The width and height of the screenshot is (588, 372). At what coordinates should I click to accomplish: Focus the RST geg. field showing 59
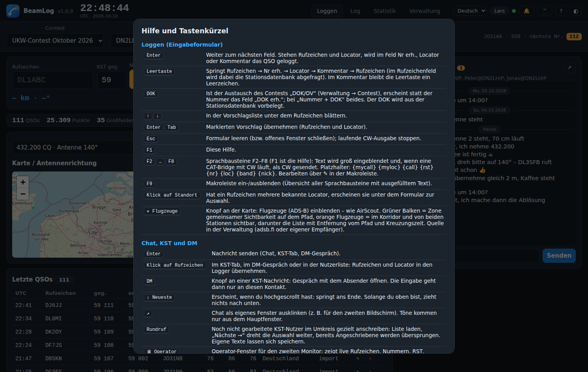(x=111, y=80)
